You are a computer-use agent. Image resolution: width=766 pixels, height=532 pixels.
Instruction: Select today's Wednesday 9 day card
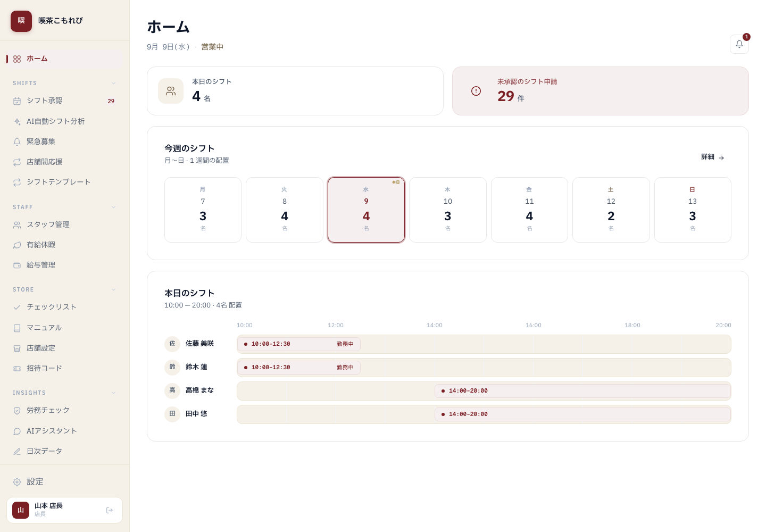366,210
